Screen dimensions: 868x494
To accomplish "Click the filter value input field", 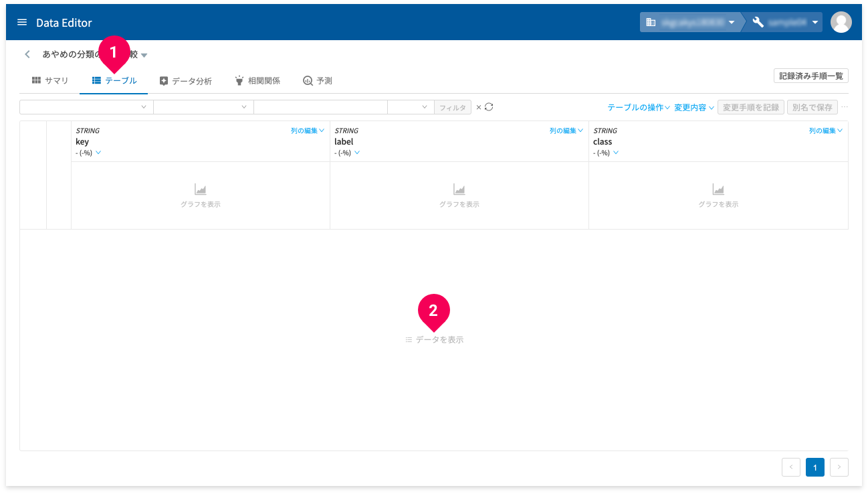I will pyautogui.click(x=320, y=107).
